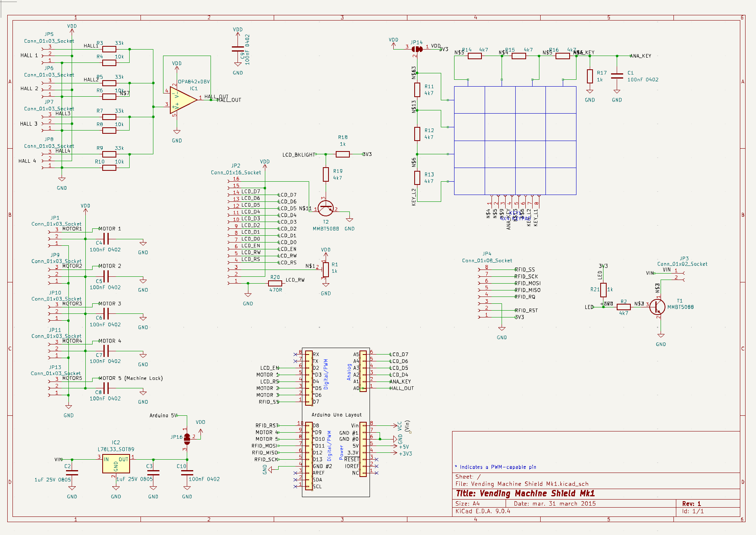Click the MMBT5088 transistor T2 symbol

[x=326, y=208]
